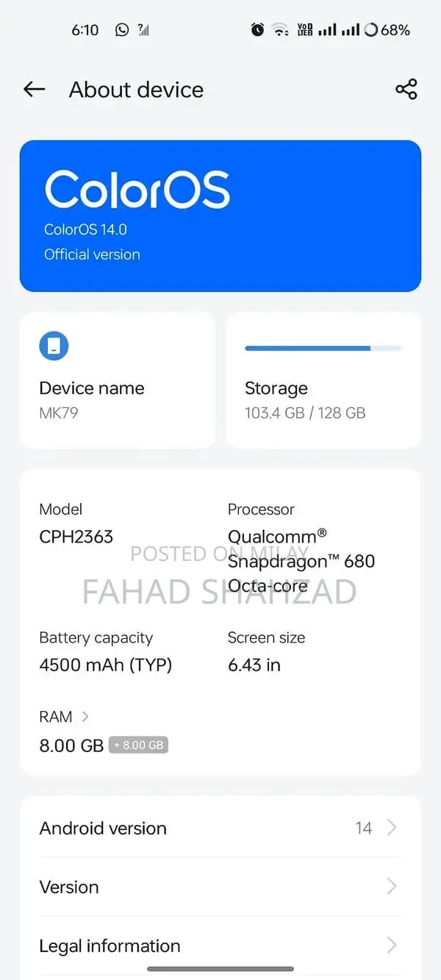Open the share options via share icon

[x=406, y=89]
